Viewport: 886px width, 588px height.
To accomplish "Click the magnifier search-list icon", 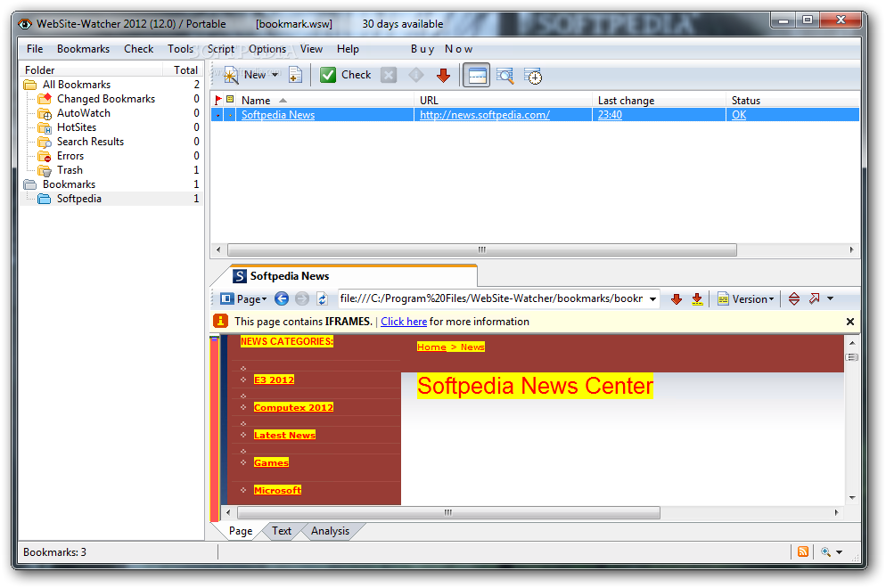I will pos(505,76).
